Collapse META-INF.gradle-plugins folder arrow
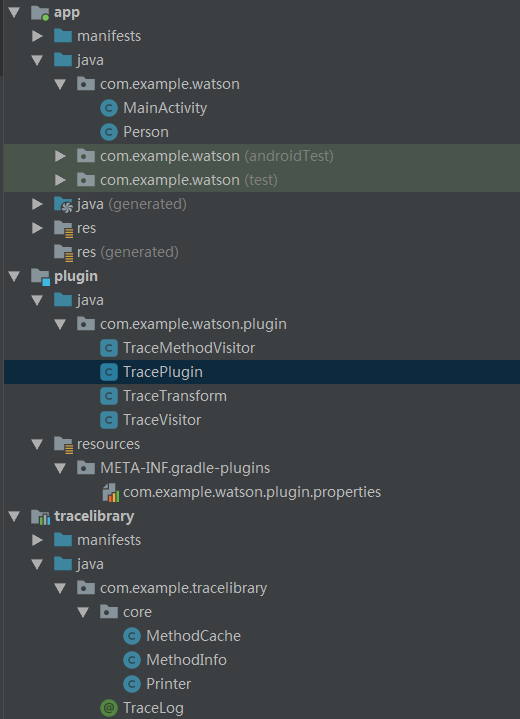The image size is (520, 719). pos(60,468)
